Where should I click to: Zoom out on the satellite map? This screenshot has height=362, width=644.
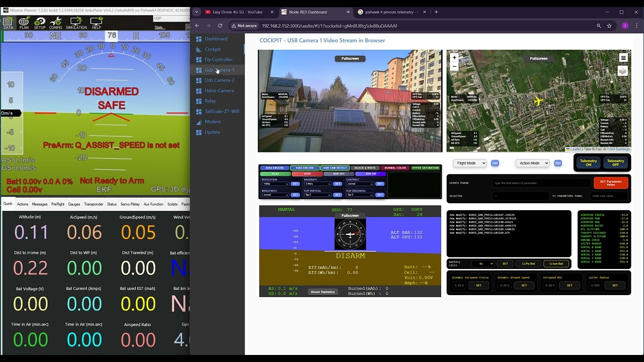click(454, 66)
